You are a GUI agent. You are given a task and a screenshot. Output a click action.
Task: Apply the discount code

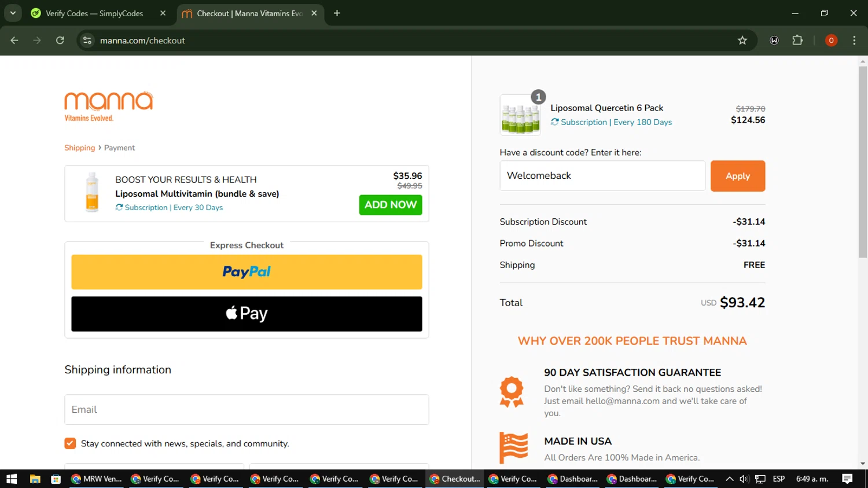pyautogui.click(x=738, y=176)
